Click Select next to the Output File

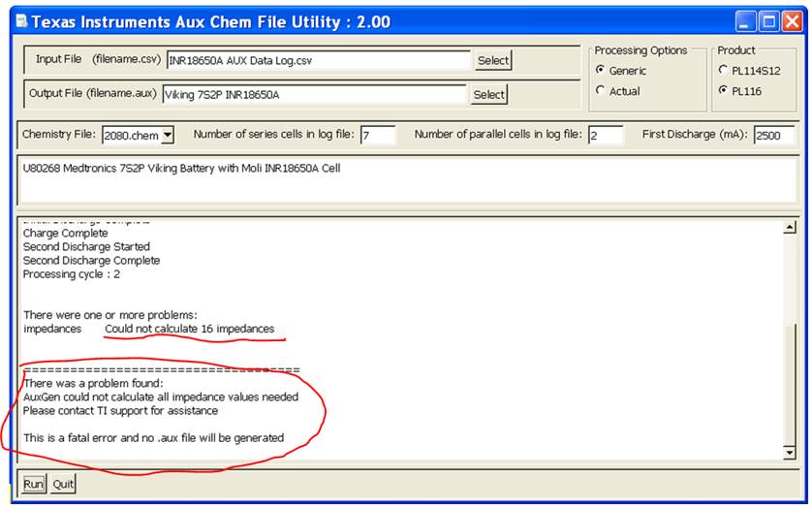click(x=489, y=94)
